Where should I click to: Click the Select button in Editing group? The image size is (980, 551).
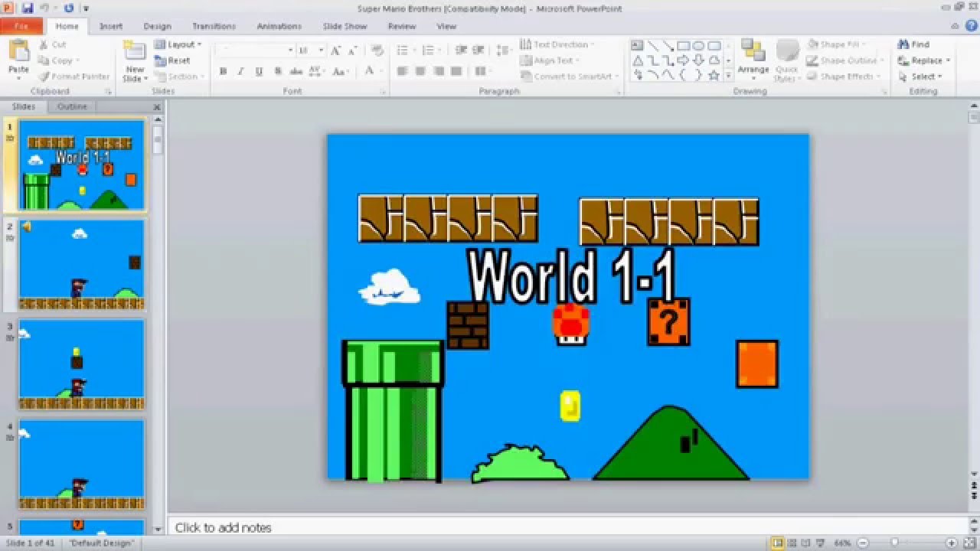point(920,77)
